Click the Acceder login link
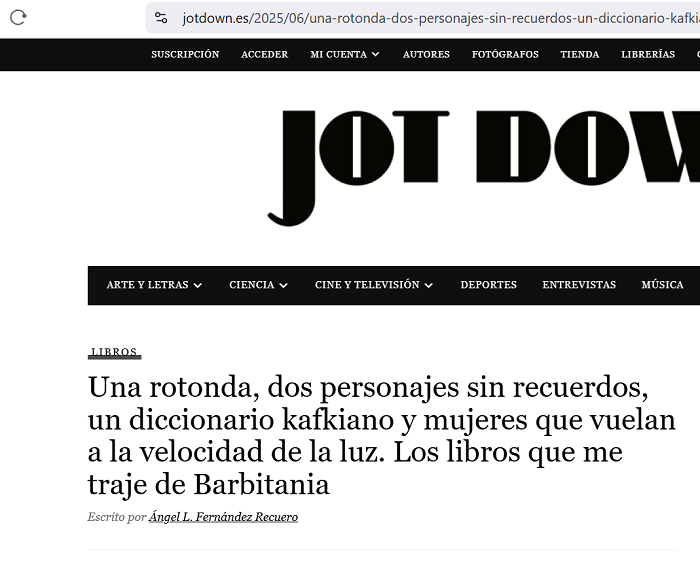Image resolution: width=700 pixels, height=572 pixels. [x=264, y=55]
